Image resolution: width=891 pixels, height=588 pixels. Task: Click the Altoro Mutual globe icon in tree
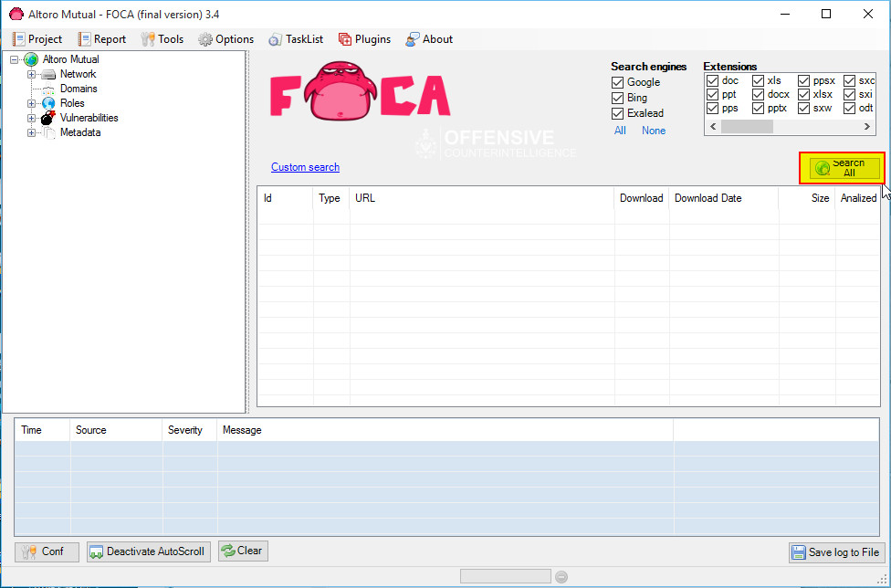point(31,59)
